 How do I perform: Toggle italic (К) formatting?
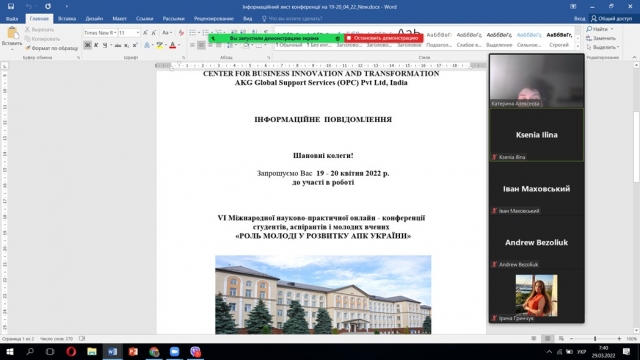click(96, 45)
